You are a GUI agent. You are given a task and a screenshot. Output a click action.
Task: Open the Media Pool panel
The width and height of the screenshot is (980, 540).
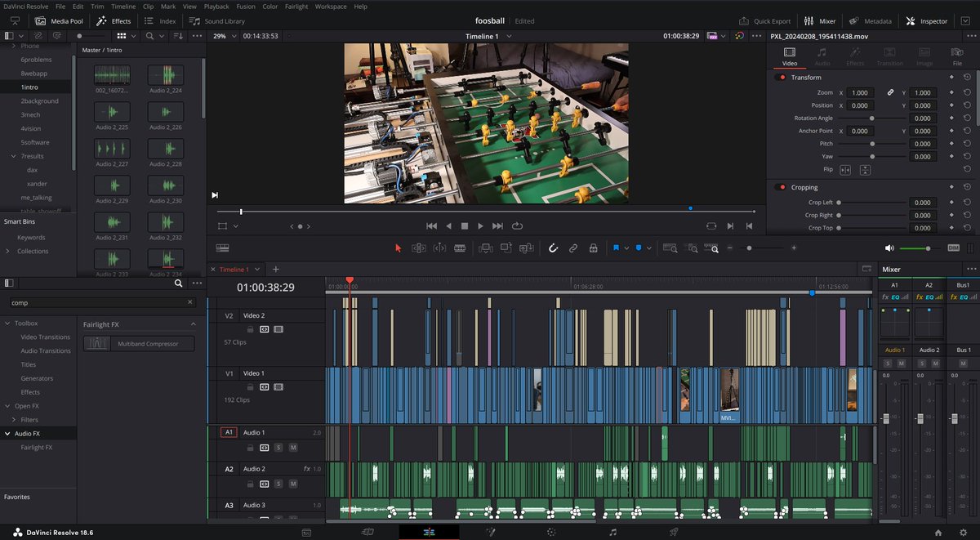[60, 21]
